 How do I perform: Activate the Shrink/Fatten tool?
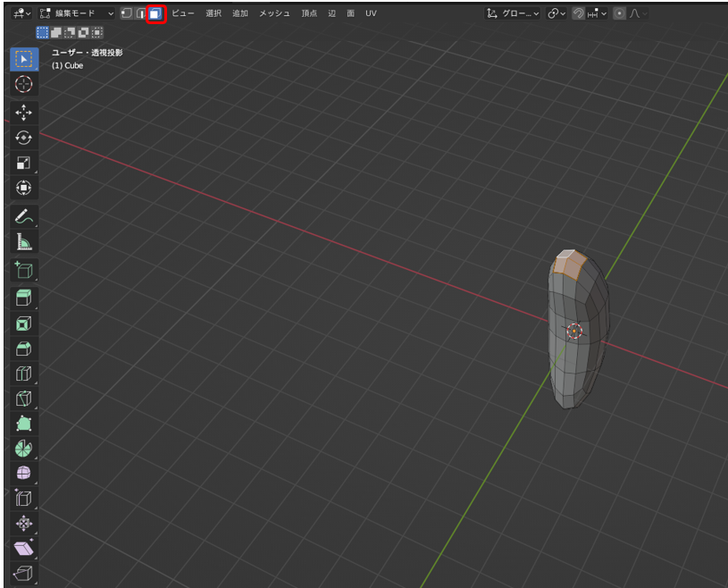pyautogui.click(x=24, y=524)
